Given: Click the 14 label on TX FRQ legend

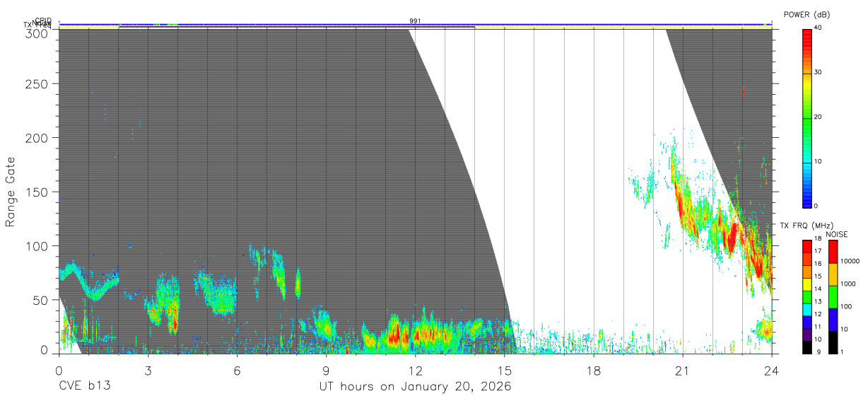Looking at the screenshot, I should click(x=819, y=290).
